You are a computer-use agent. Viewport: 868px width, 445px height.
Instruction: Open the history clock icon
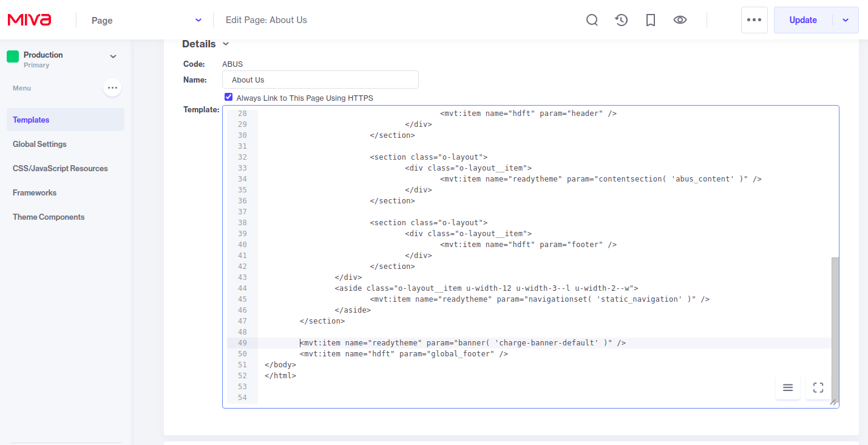[621, 20]
